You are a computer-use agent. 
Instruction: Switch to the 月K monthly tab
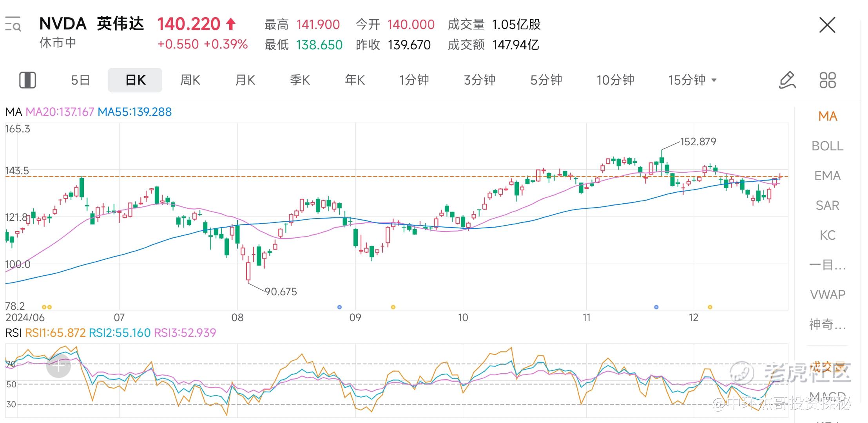(x=245, y=80)
